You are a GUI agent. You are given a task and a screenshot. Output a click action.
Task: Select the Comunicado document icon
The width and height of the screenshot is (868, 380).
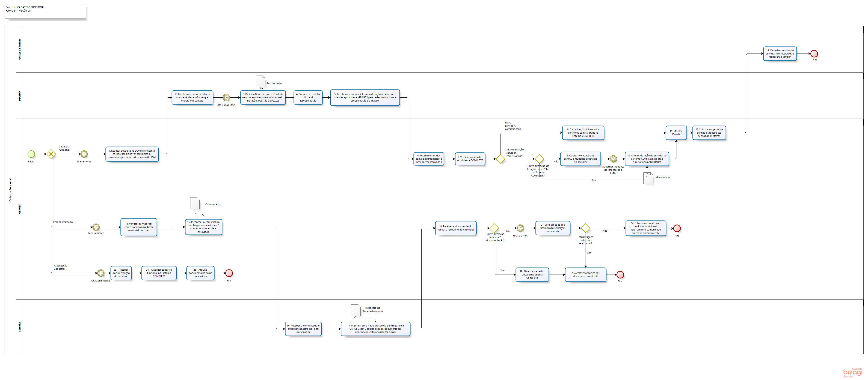(x=195, y=203)
